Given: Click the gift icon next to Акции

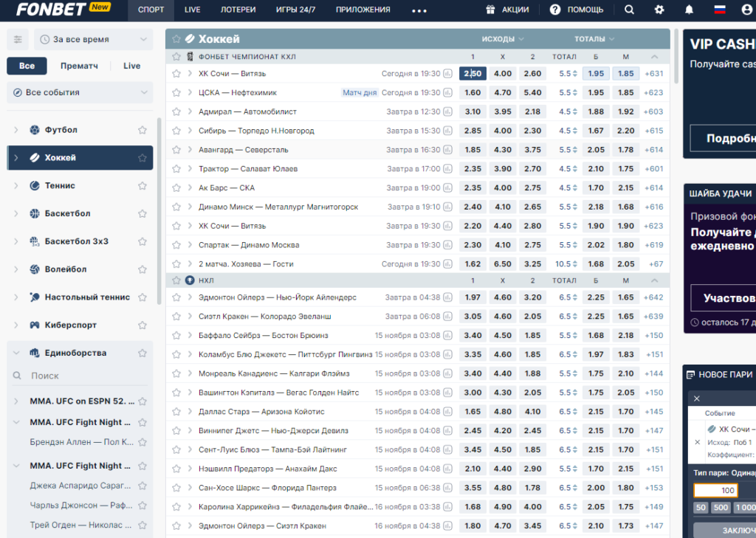Looking at the screenshot, I should 490,10.
